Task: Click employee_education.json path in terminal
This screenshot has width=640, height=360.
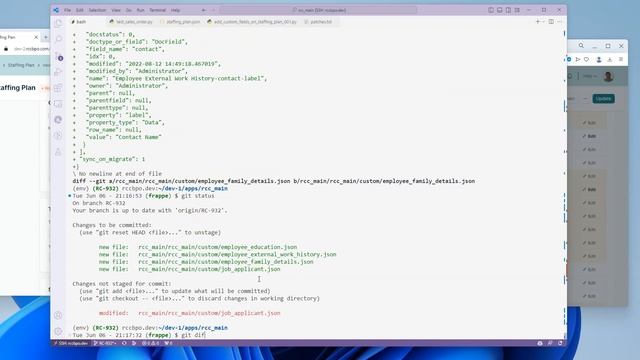Action: click(x=218, y=247)
